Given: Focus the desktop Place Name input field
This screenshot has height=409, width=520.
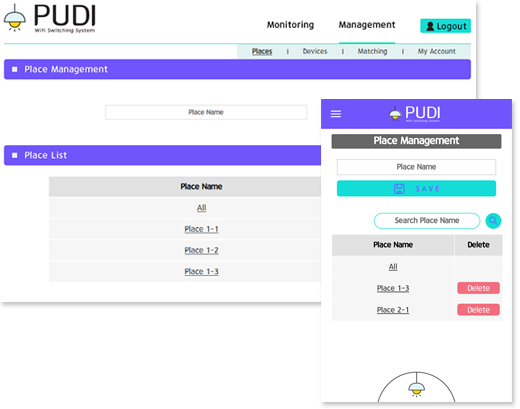Looking at the screenshot, I should (206, 112).
